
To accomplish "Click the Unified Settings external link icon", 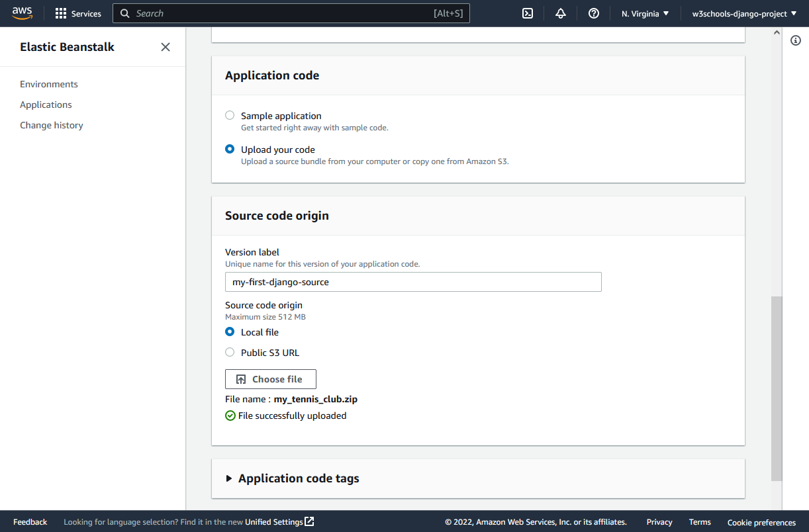I will coord(309,521).
